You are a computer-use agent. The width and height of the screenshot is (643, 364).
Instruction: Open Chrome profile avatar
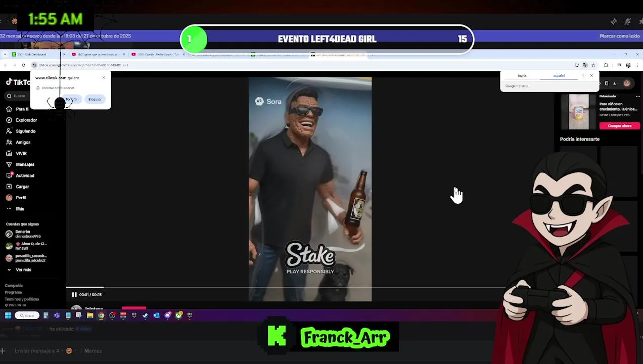coord(628,65)
